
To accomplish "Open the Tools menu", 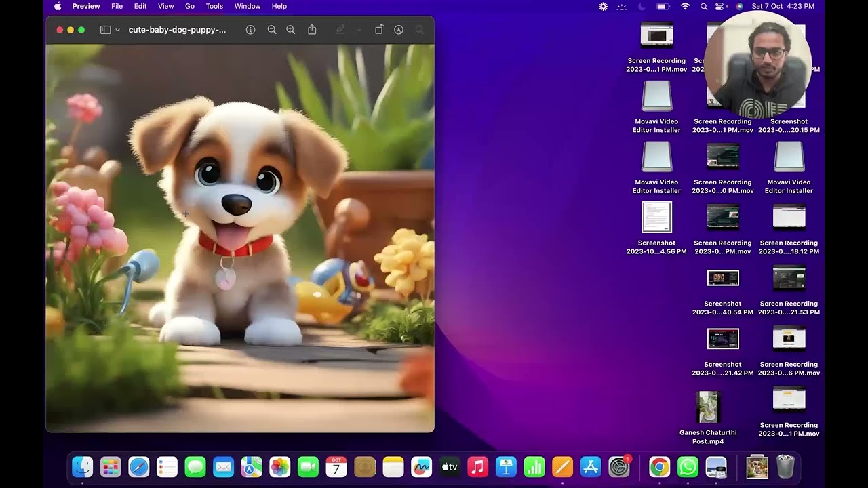I will 214,6.
